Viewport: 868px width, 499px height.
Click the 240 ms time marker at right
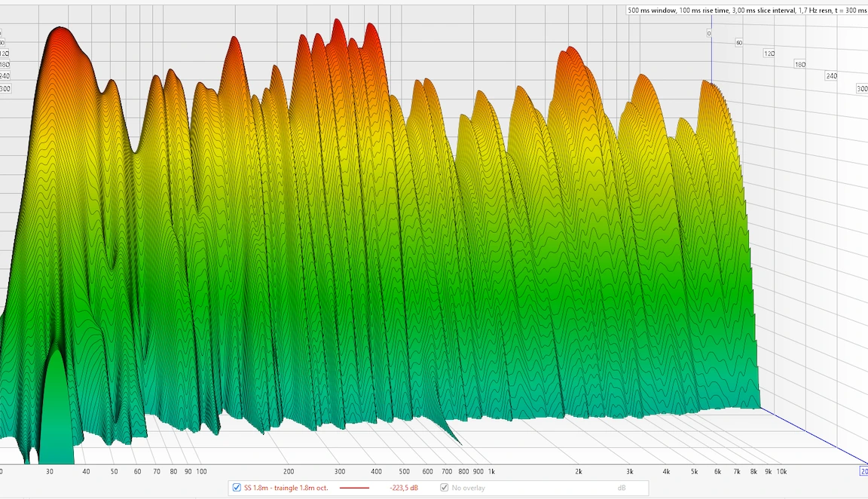831,76
